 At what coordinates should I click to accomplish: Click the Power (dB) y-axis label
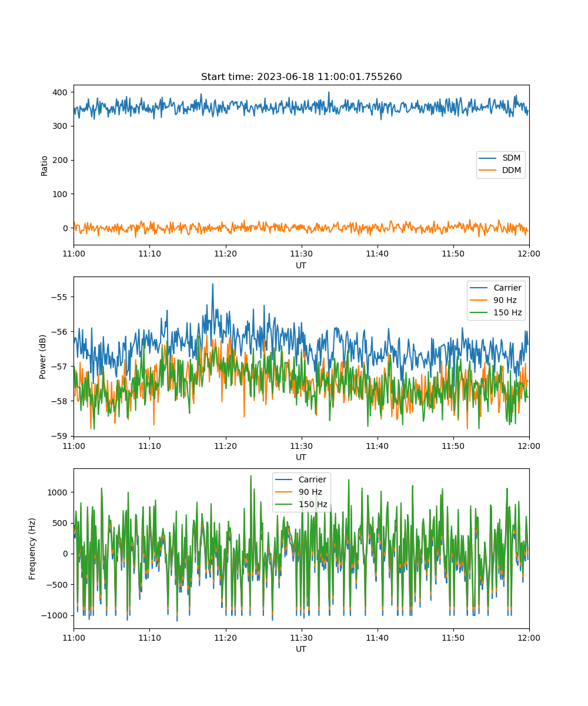[43, 357]
